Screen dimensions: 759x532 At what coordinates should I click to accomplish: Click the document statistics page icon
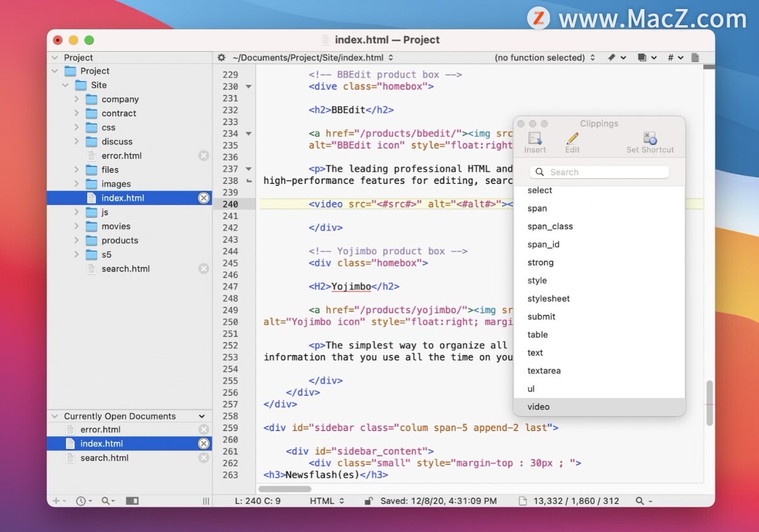pyautogui.click(x=522, y=501)
